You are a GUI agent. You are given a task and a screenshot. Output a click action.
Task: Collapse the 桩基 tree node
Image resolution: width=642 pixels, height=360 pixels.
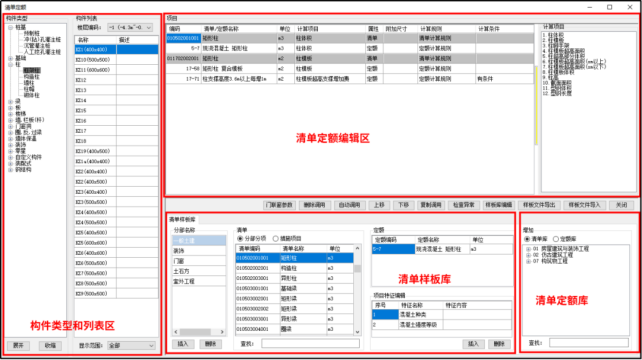[10, 27]
